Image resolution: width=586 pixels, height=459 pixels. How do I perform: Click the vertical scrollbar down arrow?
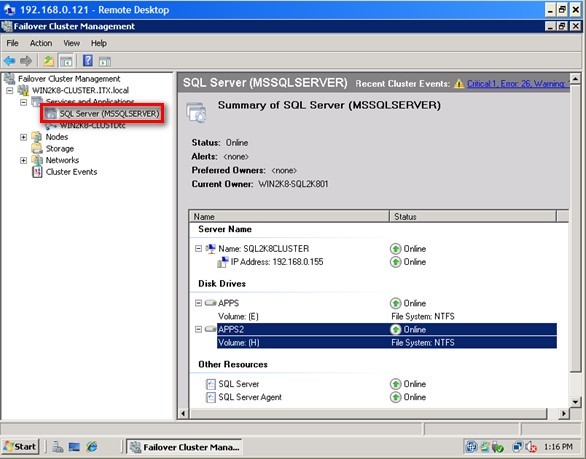click(576, 402)
